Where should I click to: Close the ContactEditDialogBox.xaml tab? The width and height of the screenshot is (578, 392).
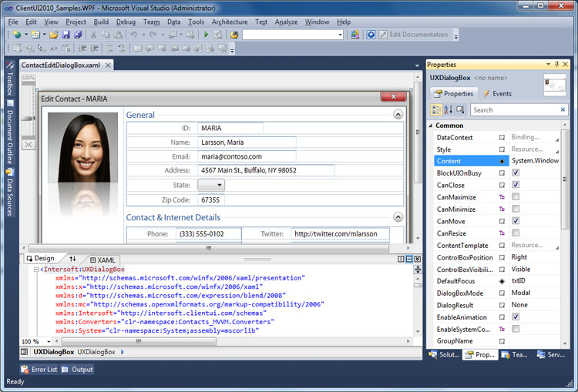[x=108, y=65]
